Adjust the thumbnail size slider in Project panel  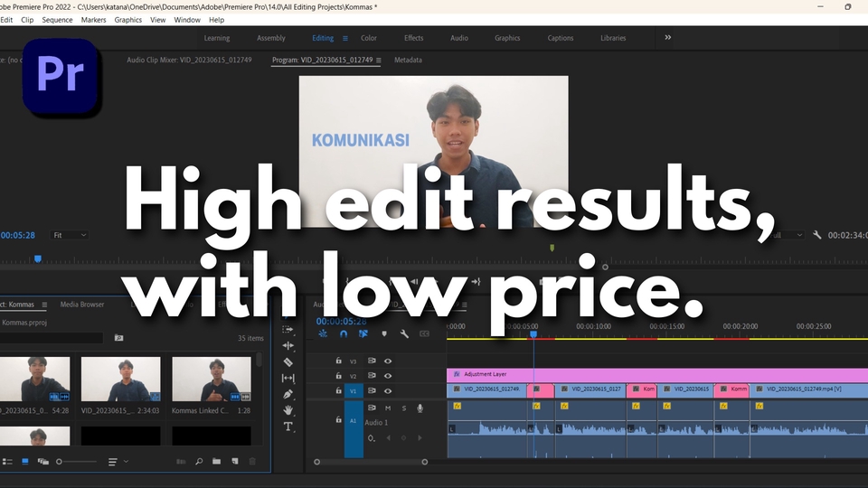[60, 462]
